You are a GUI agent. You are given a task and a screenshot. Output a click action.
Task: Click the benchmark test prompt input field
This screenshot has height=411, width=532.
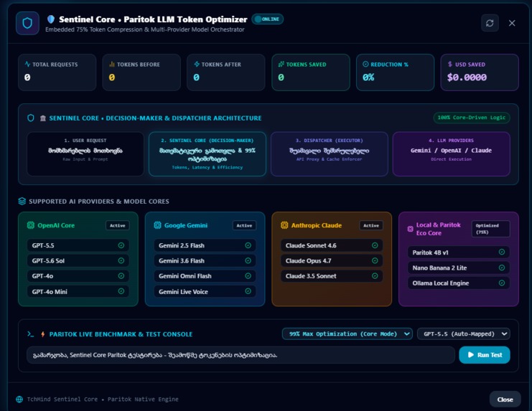[x=241, y=355]
